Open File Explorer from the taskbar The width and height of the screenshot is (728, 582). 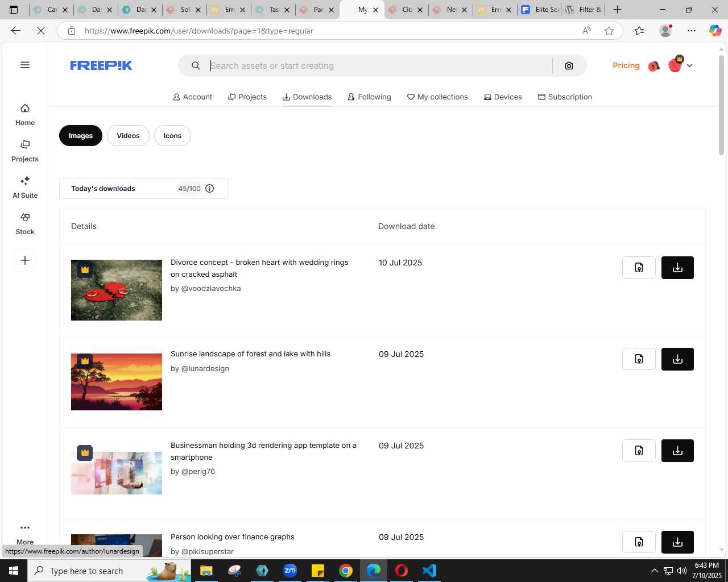tap(206, 571)
